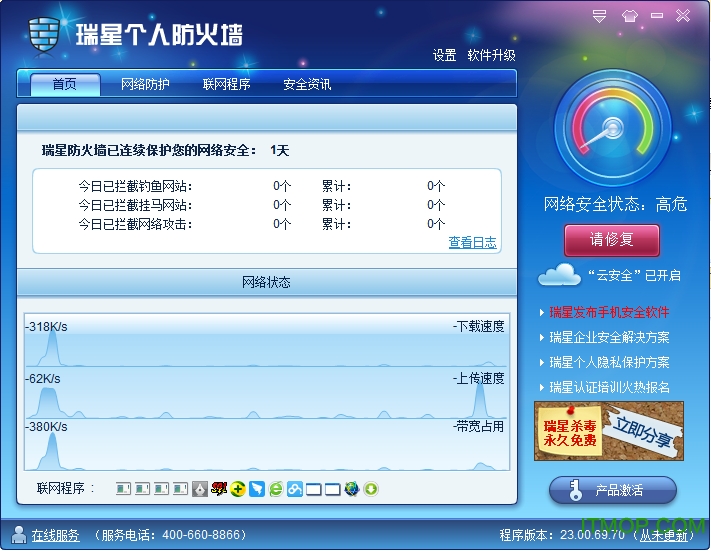
Task: Select the gray pen-nib program icon
Action: 200,489
